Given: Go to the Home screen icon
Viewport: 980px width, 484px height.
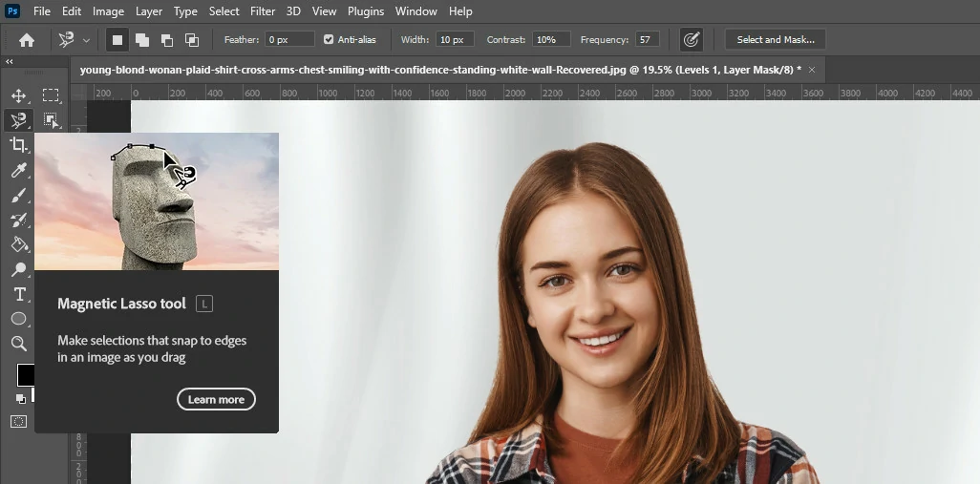Looking at the screenshot, I should point(27,40).
